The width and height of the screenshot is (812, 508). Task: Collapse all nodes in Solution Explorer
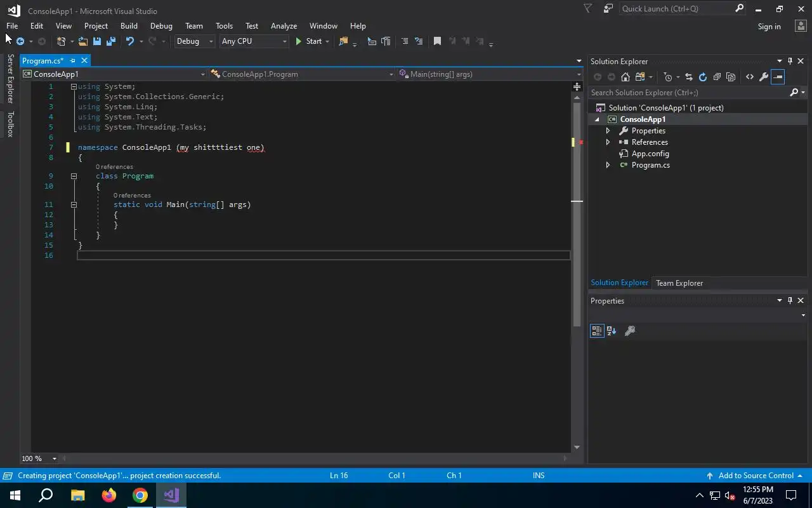[717, 77]
